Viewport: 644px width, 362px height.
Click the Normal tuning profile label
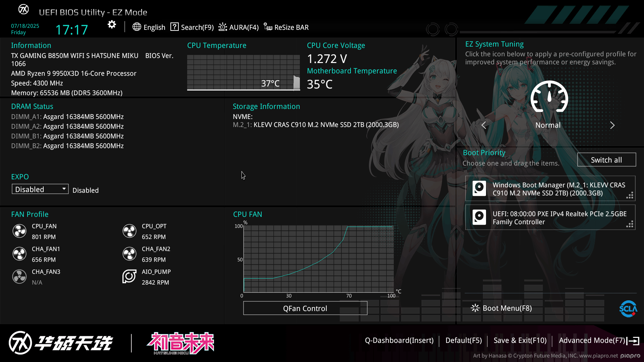tap(548, 125)
